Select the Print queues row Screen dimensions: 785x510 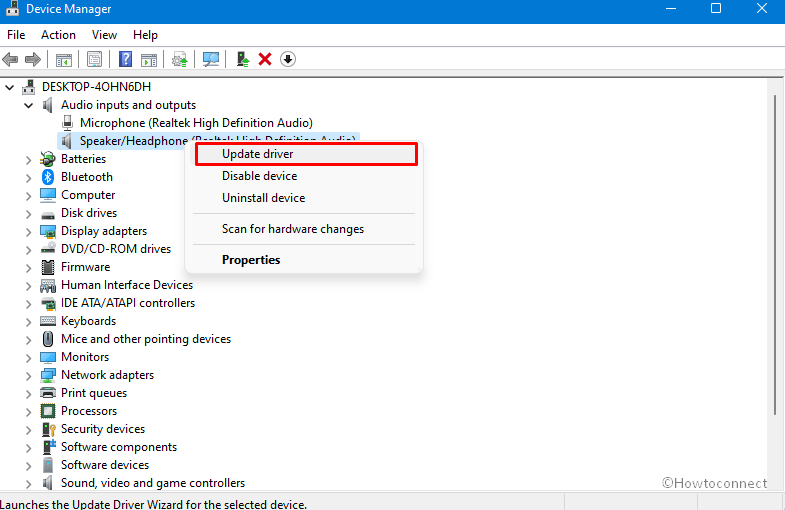coord(94,393)
